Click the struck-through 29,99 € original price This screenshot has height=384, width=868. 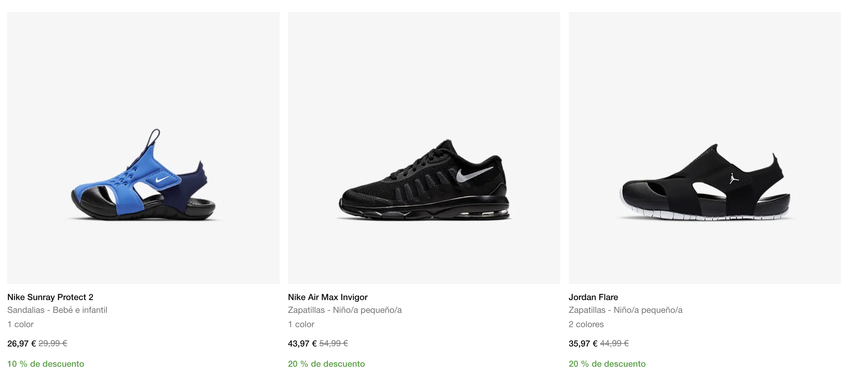point(53,343)
